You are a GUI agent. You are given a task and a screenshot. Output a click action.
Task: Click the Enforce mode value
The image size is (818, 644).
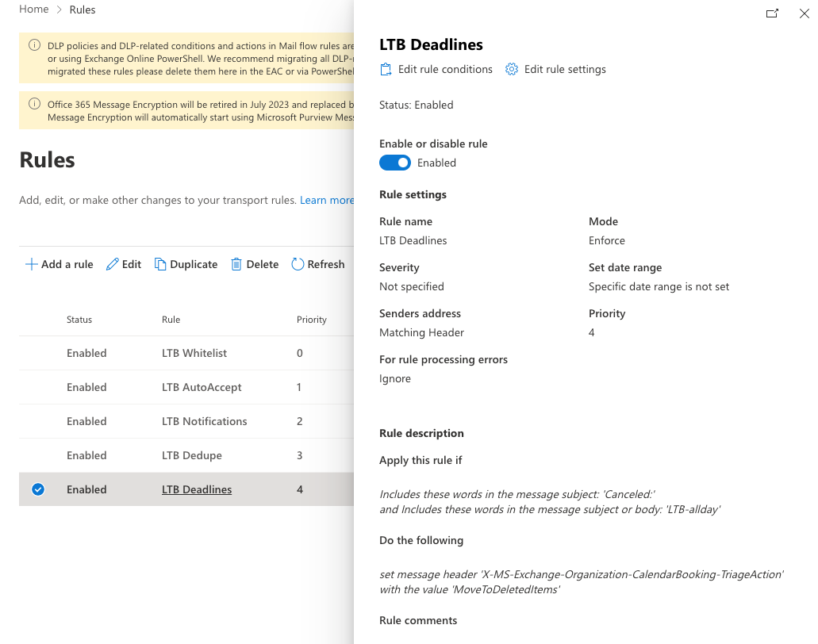tap(607, 240)
